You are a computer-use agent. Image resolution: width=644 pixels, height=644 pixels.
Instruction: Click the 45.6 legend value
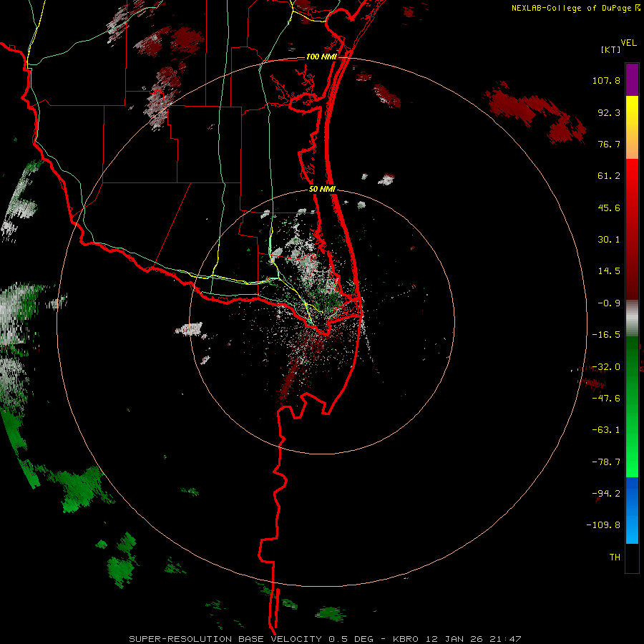coord(609,208)
